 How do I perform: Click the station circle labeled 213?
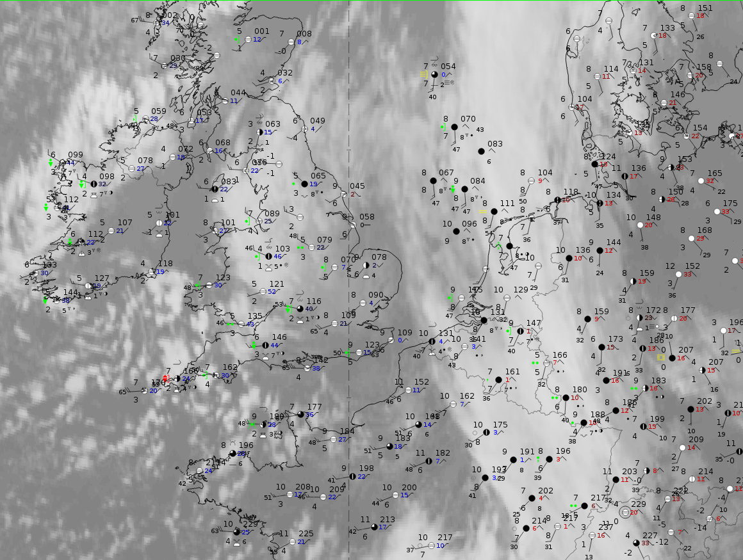374,527
